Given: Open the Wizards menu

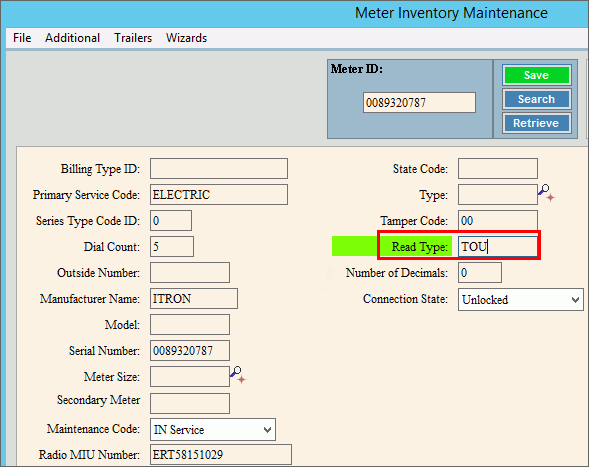Looking at the screenshot, I should point(186,38).
